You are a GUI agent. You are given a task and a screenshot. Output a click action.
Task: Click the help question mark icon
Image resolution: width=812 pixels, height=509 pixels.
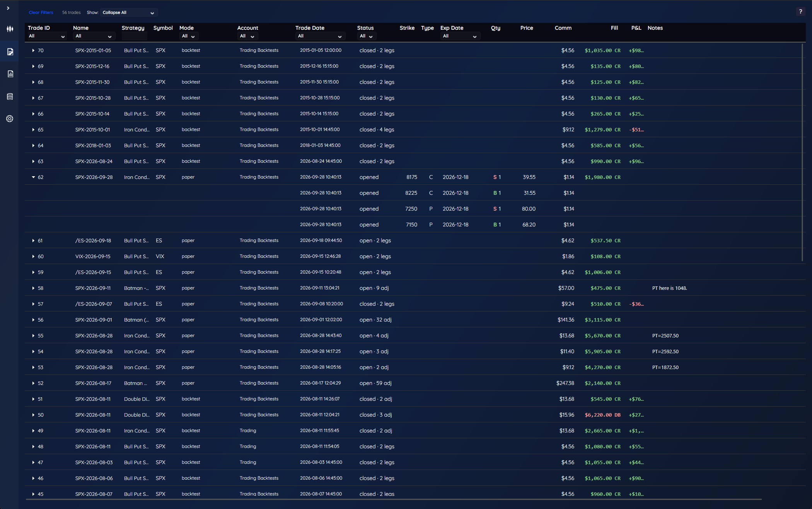point(800,12)
